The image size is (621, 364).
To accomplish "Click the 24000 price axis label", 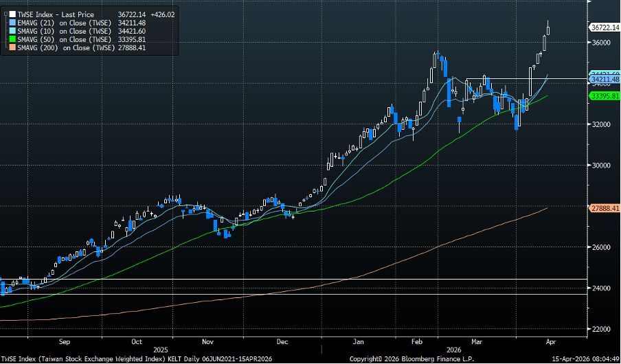I will point(600,288).
